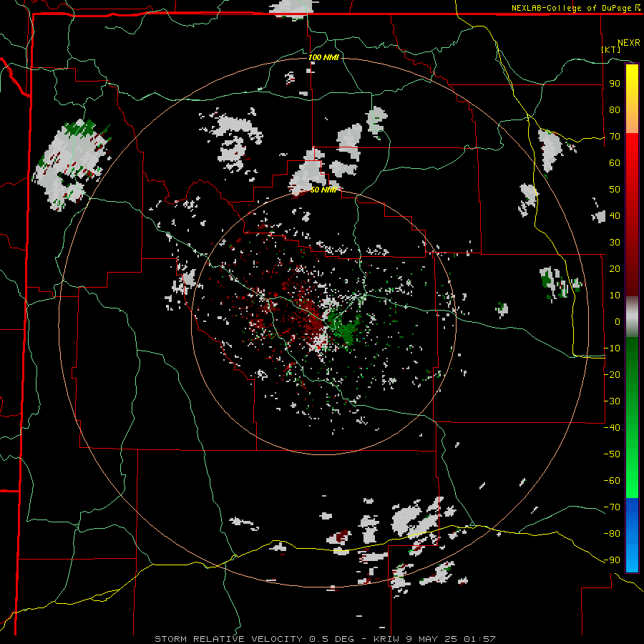Click the 0.5 DEG elevation text in footer
Image resolution: width=644 pixels, height=644 pixels.
331,639
